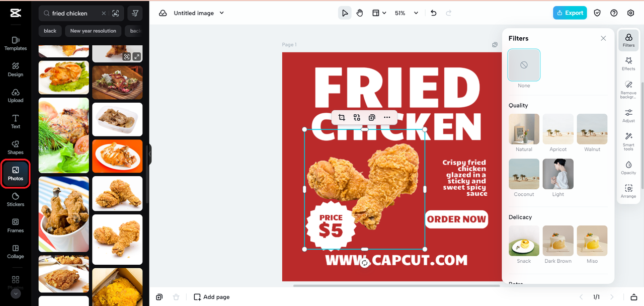
Task: Select the Hand pan tool
Action: [360, 13]
